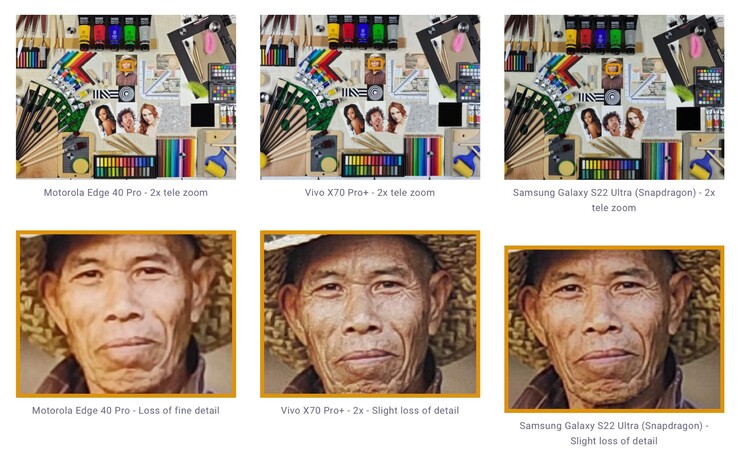Click caption 'Vivo X70 Pro+ - 2x tele zoom'
Image resolution: width=738 pixels, height=455 pixels.
(x=370, y=192)
